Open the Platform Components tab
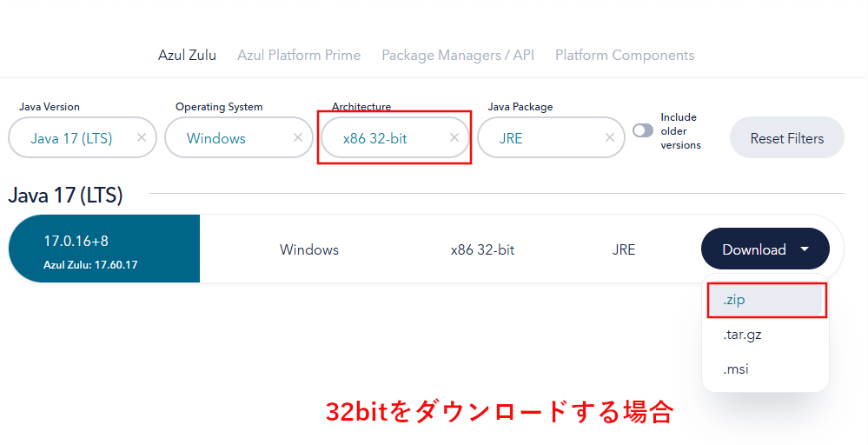The height and width of the screenshot is (445, 868). tap(625, 56)
